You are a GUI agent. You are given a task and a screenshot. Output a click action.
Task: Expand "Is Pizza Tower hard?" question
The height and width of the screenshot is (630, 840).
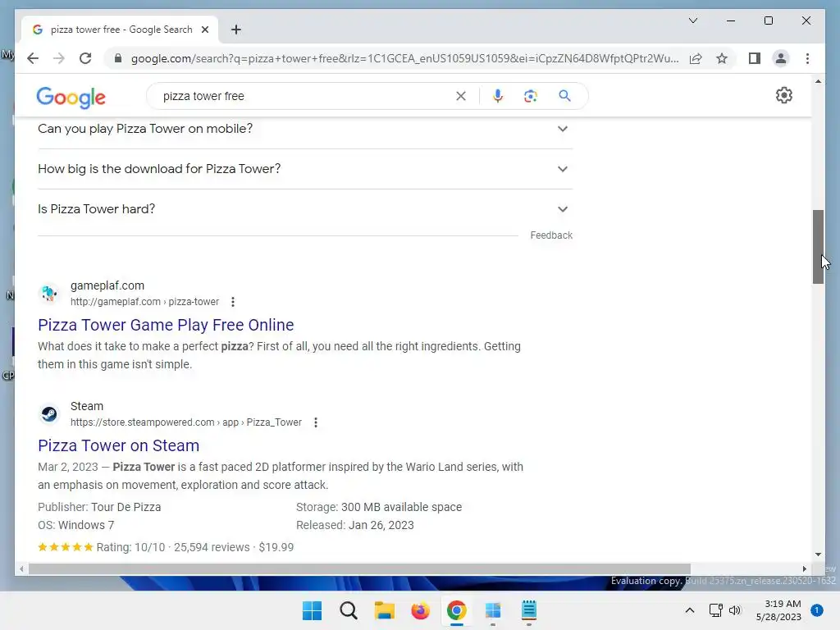pos(305,209)
